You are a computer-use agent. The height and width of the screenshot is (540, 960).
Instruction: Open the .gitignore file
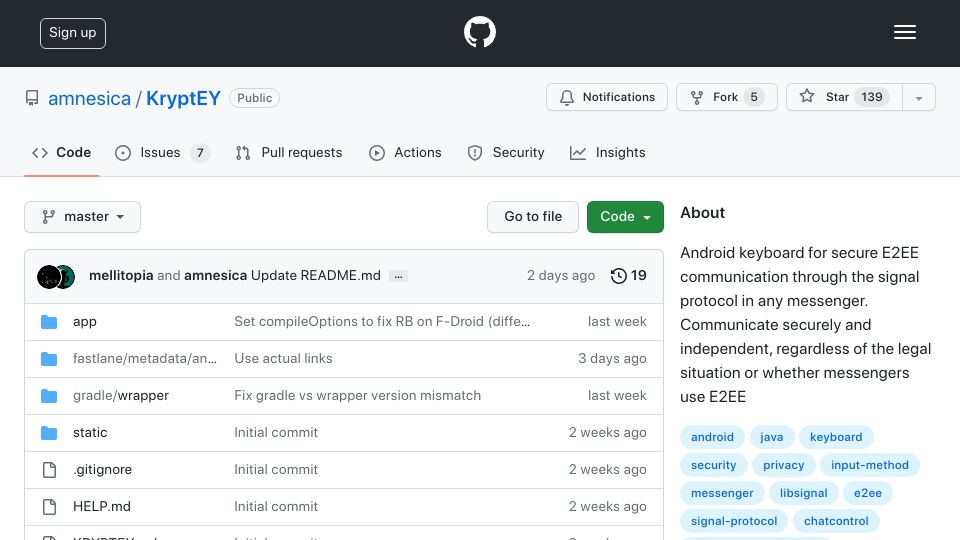pyautogui.click(x=102, y=470)
